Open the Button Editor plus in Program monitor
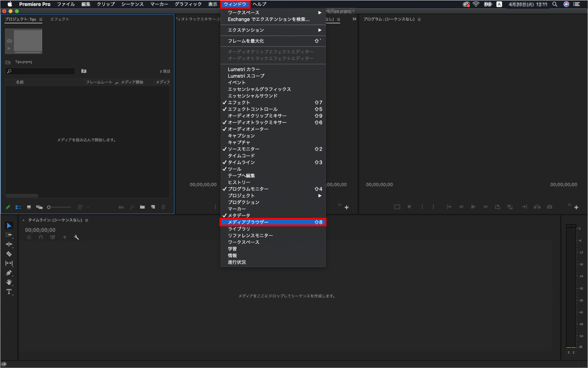 [x=577, y=208]
